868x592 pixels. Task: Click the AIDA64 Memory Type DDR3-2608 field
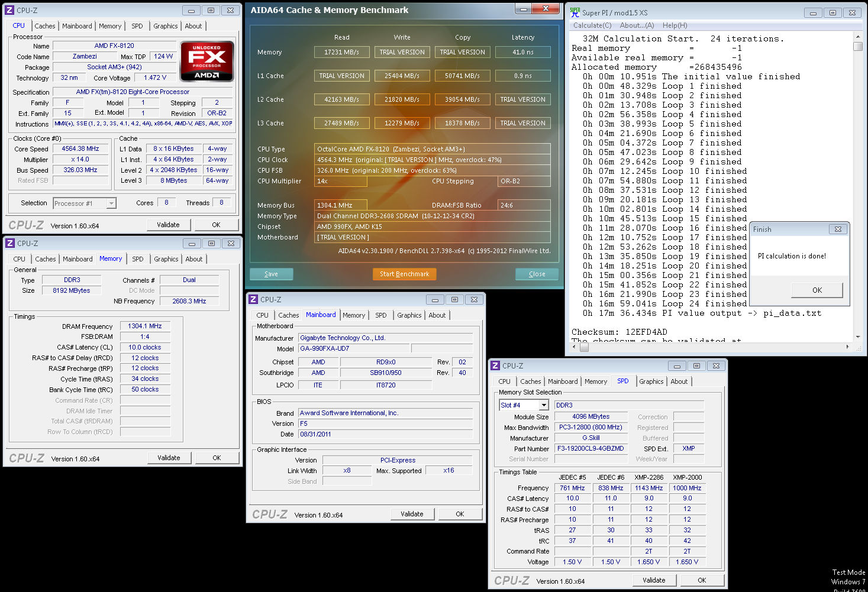[x=433, y=216]
